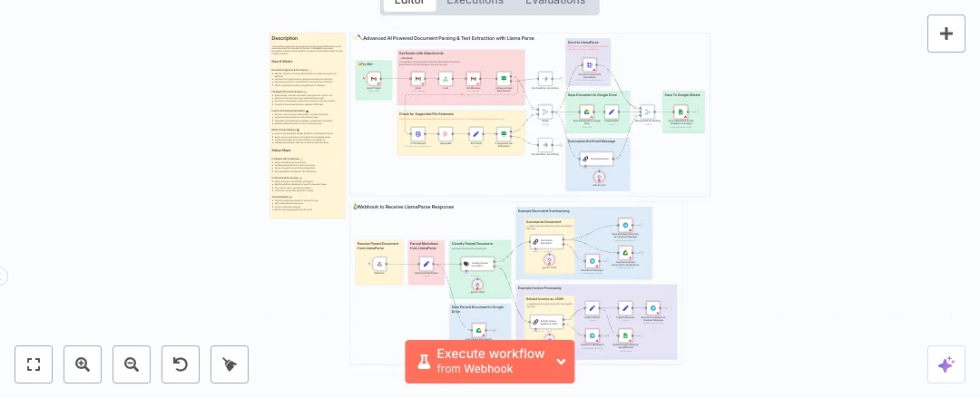The image size is (980, 398).
Task: Fit workflow to view with the frame icon
Action: [34, 364]
